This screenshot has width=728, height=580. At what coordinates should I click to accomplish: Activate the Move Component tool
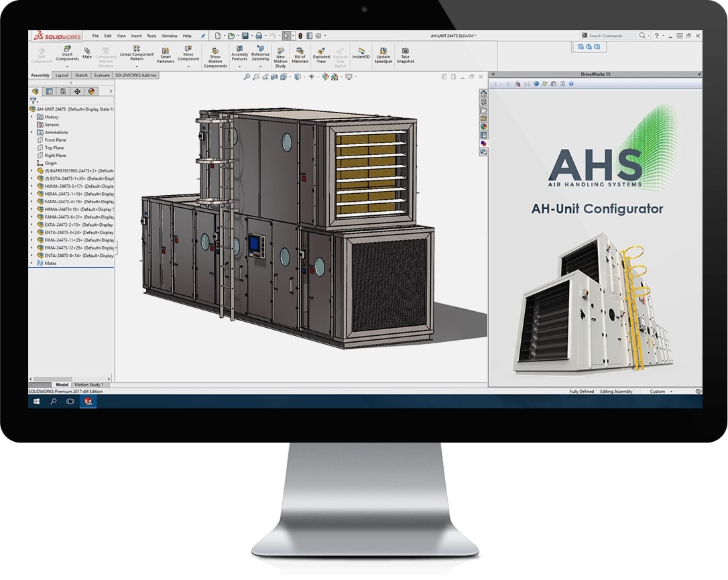pos(188,54)
